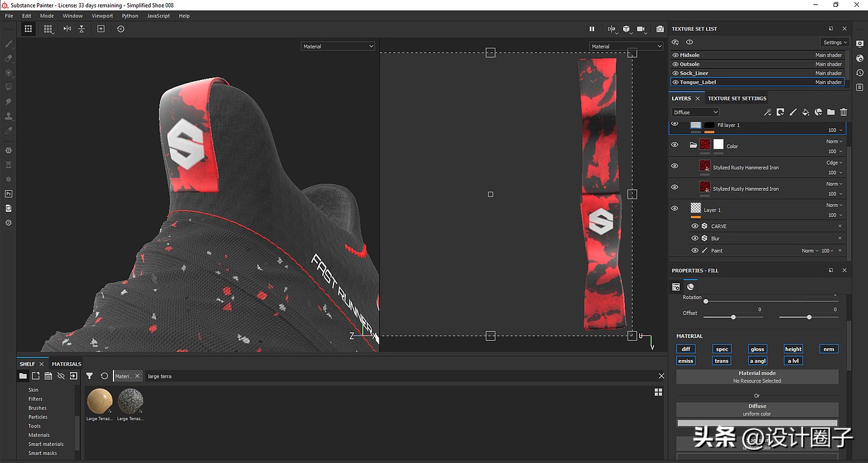Hide the Color folder layer
868x463 pixels.
[675, 145]
